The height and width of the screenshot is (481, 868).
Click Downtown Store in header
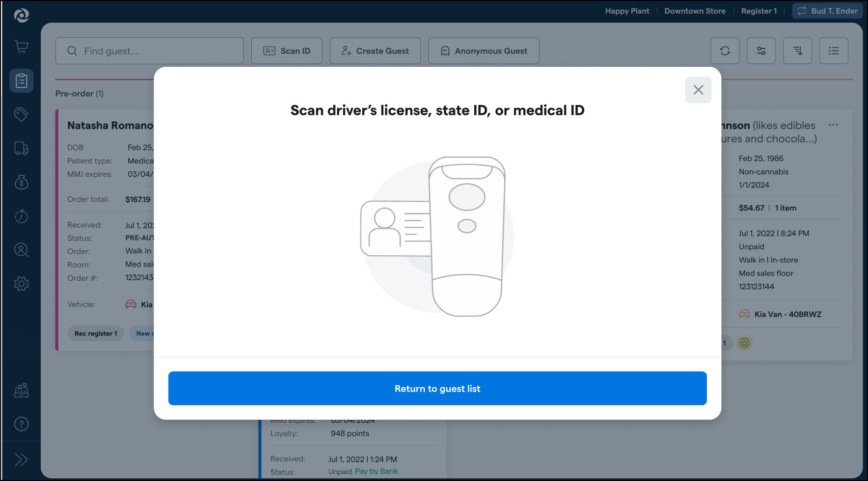[x=695, y=11]
